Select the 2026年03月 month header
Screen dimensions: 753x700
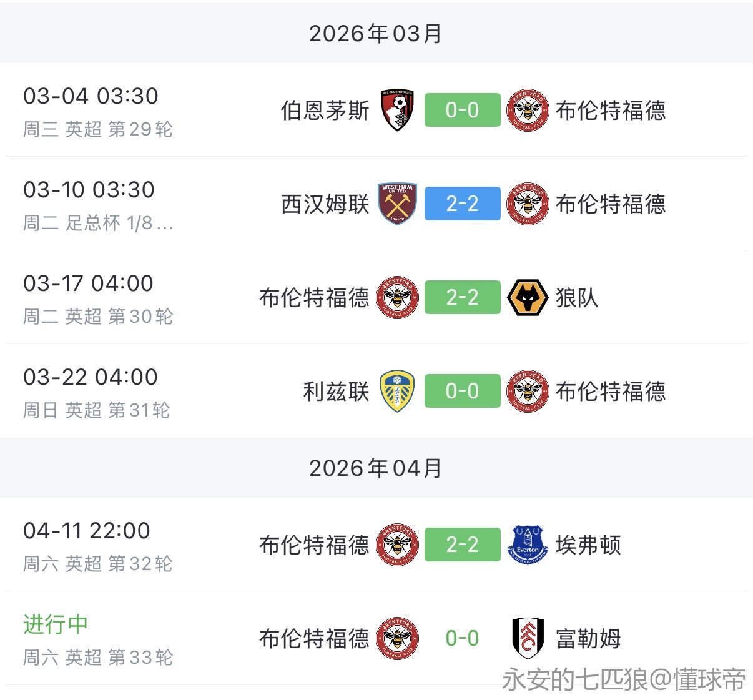click(x=376, y=33)
